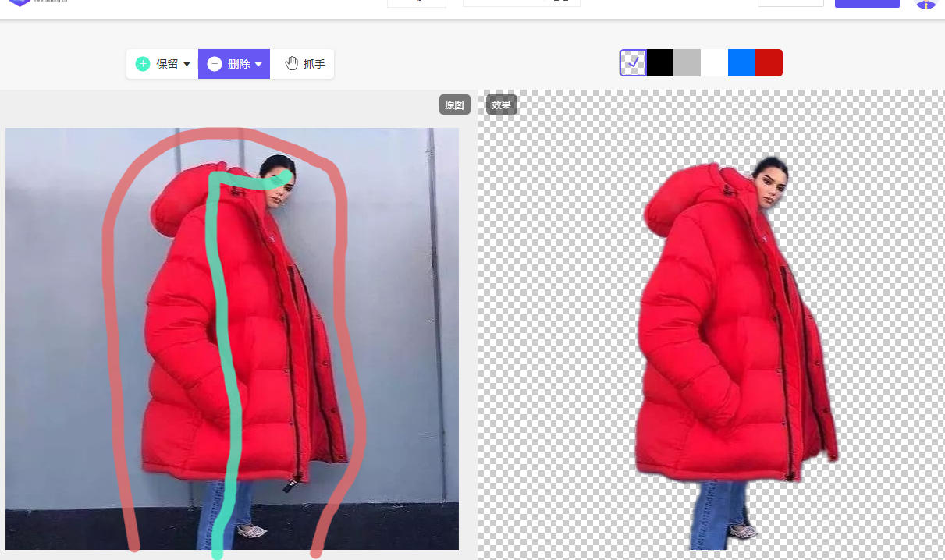Toggle the transparent checkerboard background option

click(x=634, y=62)
